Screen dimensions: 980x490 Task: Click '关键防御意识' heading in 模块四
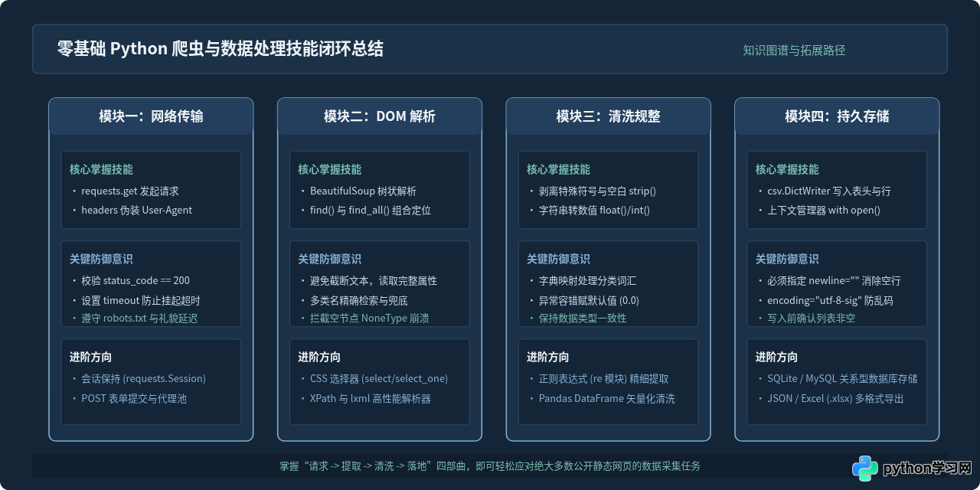(x=787, y=260)
